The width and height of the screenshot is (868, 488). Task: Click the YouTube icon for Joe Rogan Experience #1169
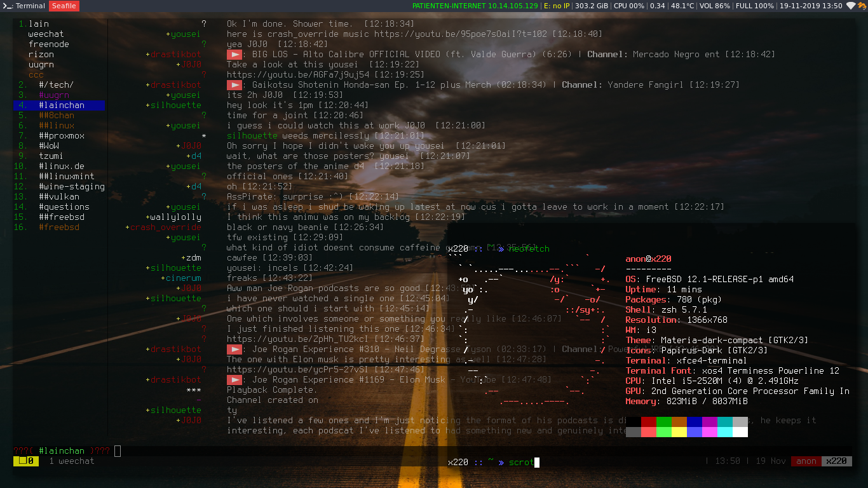pyautogui.click(x=234, y=380)
